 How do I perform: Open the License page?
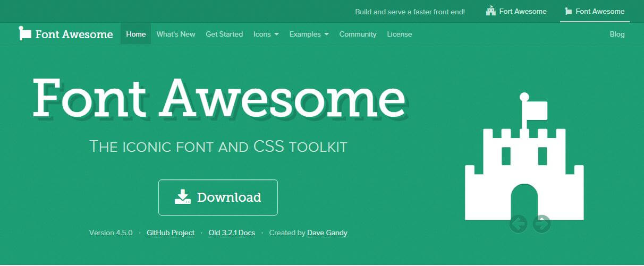400,34
